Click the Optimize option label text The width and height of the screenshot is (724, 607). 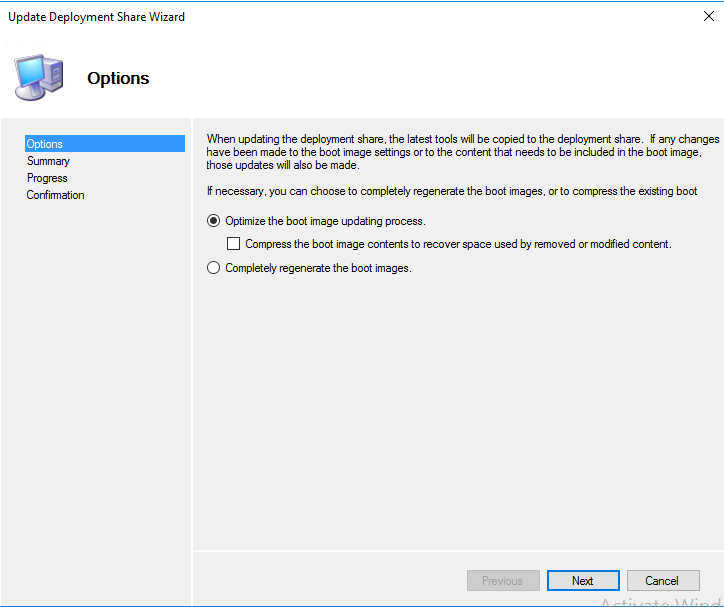[x=325, y=221]
